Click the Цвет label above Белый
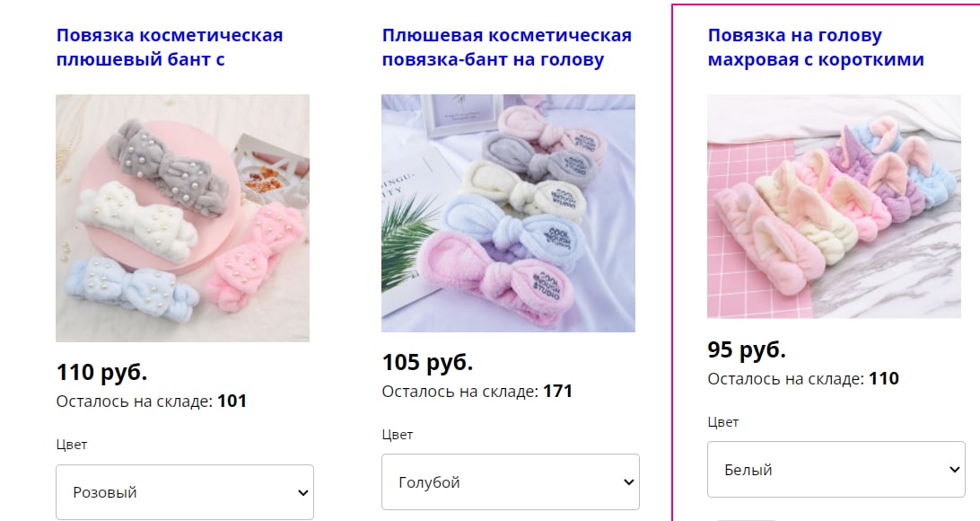This screenshot has height=521, width=980. point(723,422)
